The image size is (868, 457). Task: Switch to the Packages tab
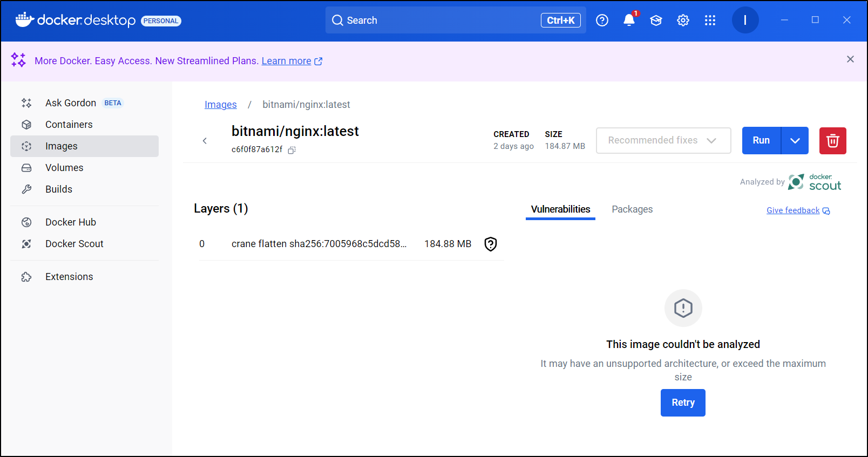[x=632, y=209]
